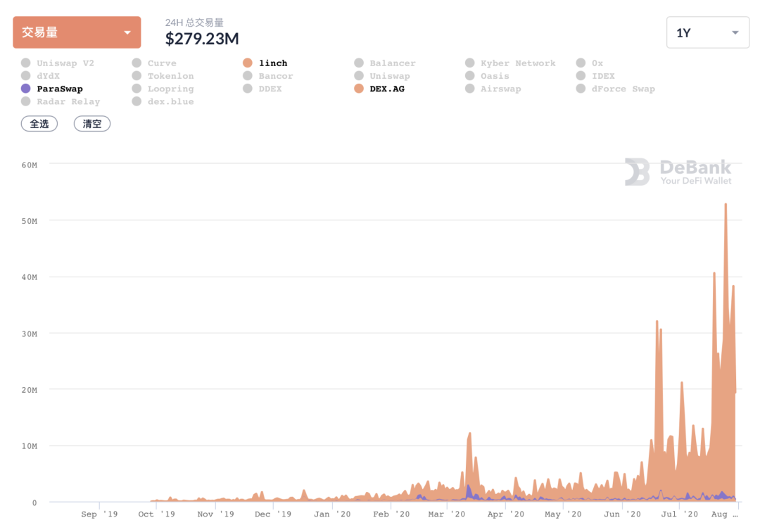The image size is (760, 532).
Task: Open the 交易量 metric dropdown
Action: [77, 32]
